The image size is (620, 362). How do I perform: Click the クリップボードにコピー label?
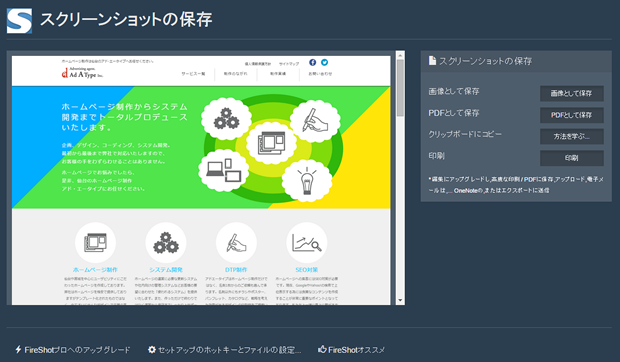465,134
